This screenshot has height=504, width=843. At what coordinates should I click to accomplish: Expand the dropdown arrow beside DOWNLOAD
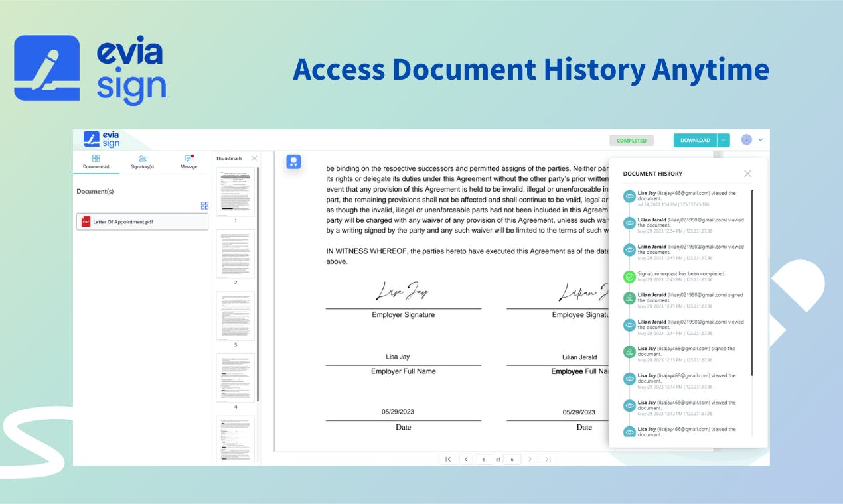click(x=724, y=140)
